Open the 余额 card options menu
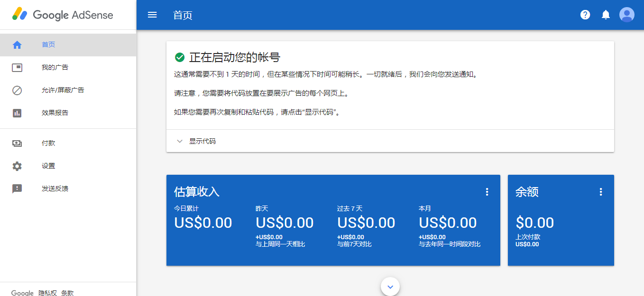Image resolution: width=644 pixels, height=296 pixels. (601, 192)
